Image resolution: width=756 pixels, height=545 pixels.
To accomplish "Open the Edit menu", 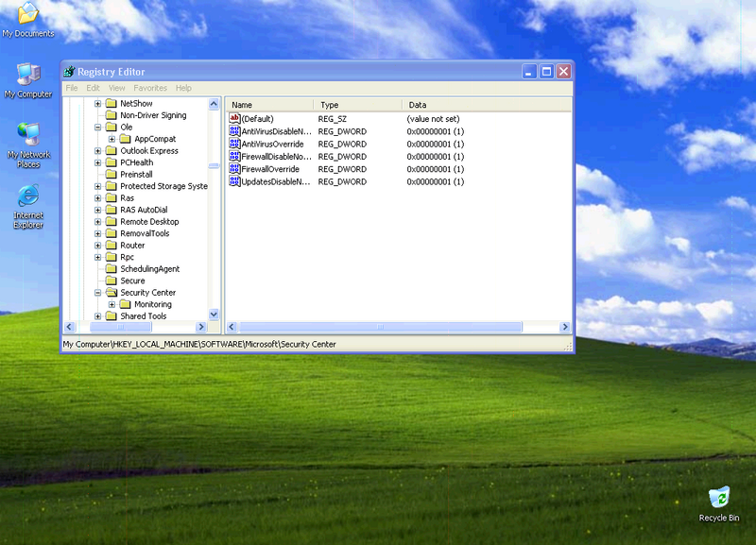I will pyautogui.click(x=93, y=88).
